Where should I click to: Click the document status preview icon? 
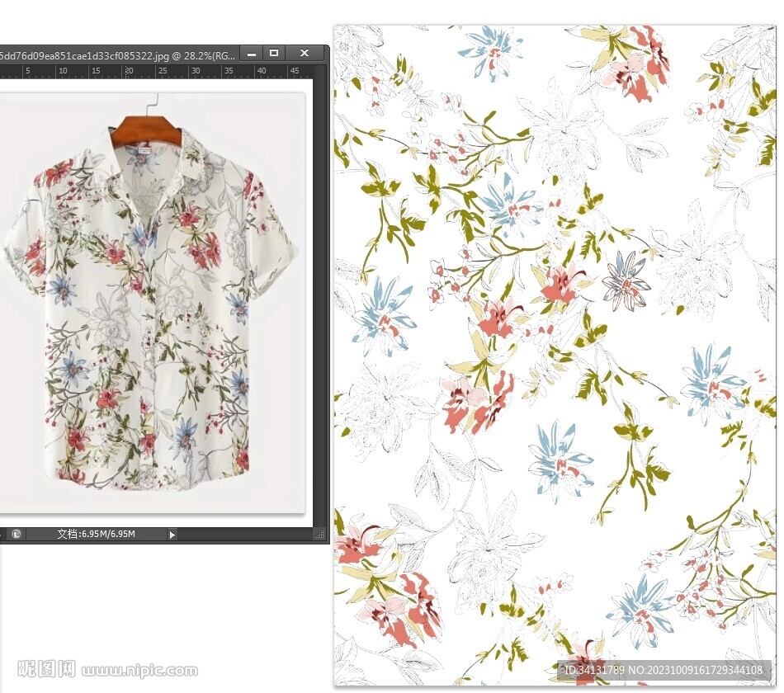[x=16, y=535]
